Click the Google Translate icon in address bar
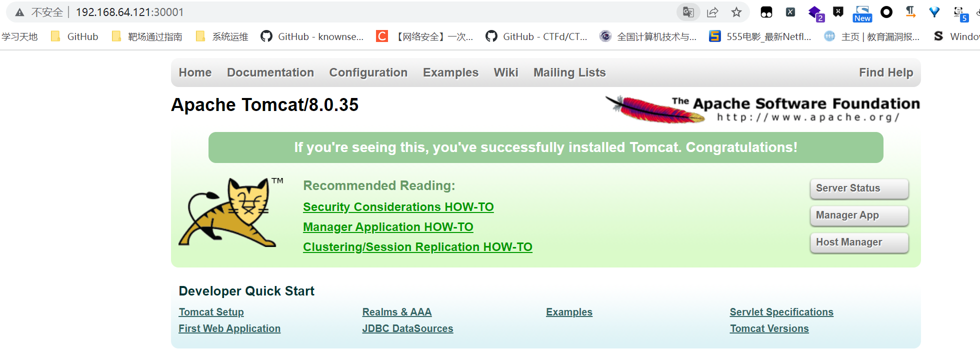This screenshot has height=356, width=980. pos(688,12)
